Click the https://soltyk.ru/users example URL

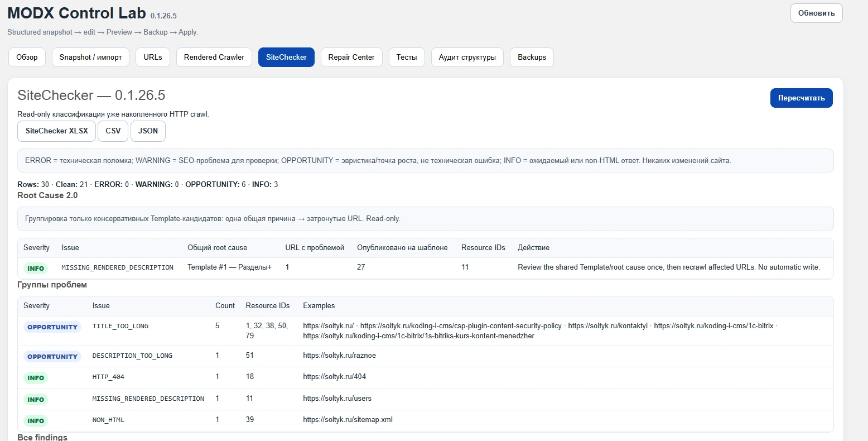(x=337, y=399)
